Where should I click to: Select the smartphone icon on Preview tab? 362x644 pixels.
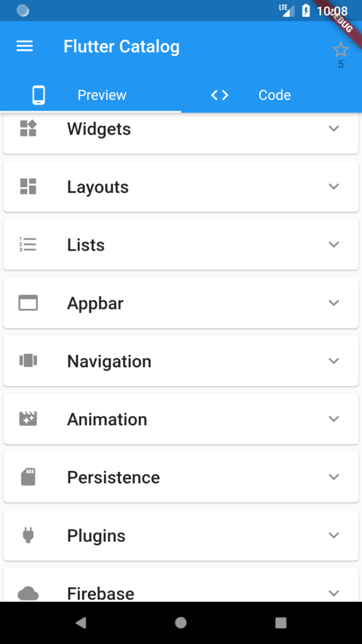39,95
